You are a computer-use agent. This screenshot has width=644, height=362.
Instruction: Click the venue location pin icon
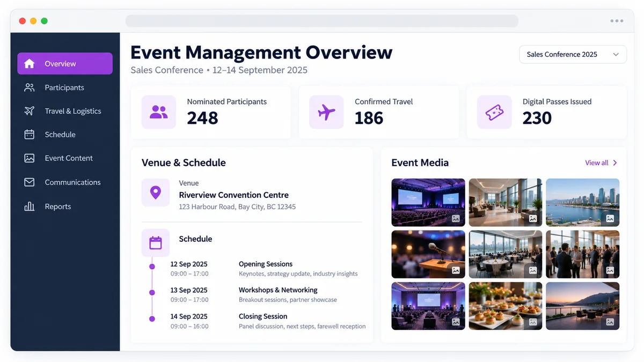click(x=156, y=193)
